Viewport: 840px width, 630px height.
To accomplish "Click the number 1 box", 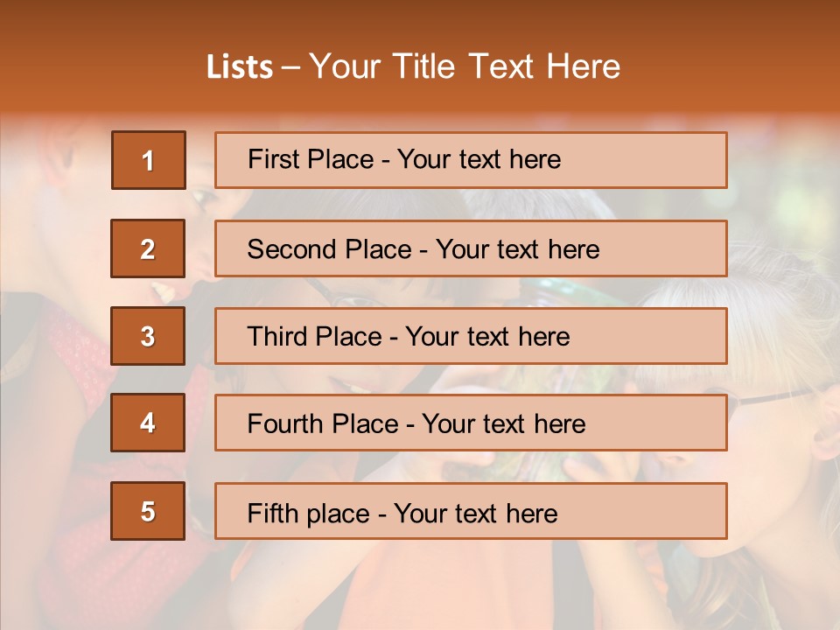I will coord(149,160).
